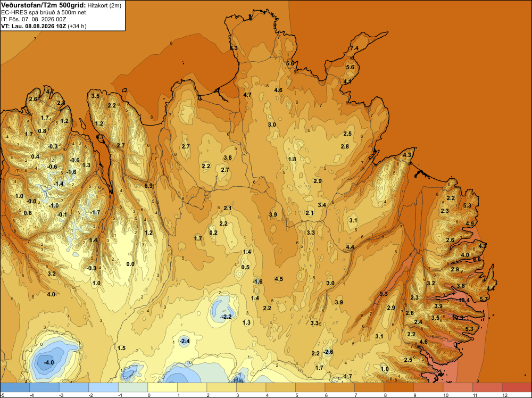Click the Veðurstofan/T2m 500grid title text

[43, 5]
